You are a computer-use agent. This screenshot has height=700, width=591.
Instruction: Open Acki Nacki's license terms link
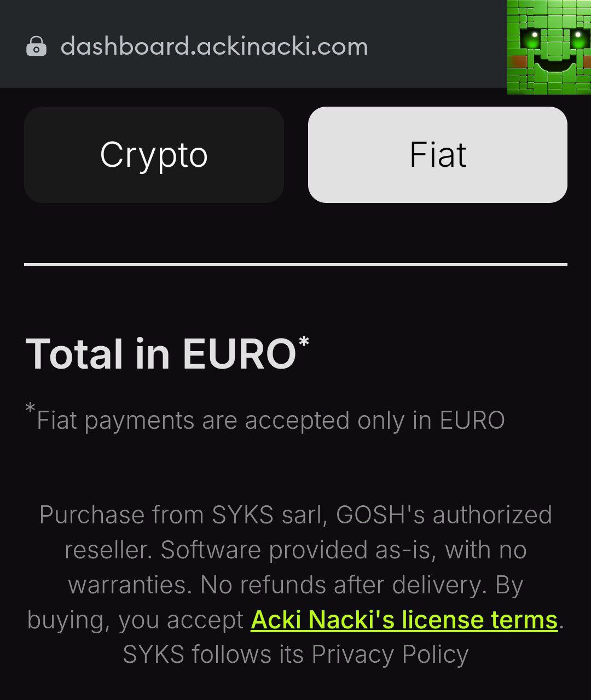pyautogui.click(x=404, y=620)
